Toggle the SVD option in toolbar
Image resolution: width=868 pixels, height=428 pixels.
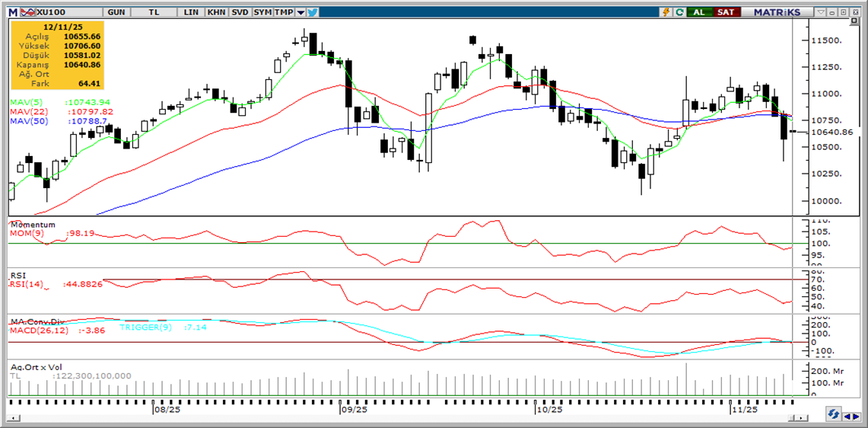240,12
